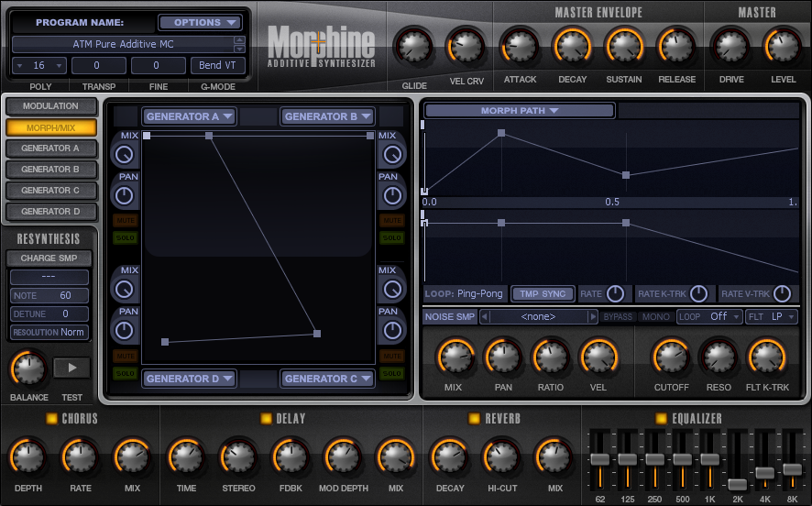Click the Bend VT G-Mode button

[x=217, y=65]
